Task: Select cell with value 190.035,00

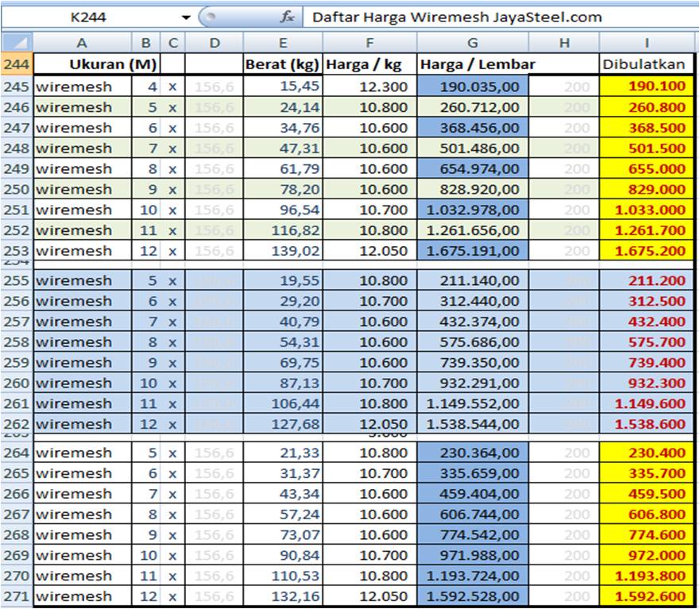Action: click(473, 86)
